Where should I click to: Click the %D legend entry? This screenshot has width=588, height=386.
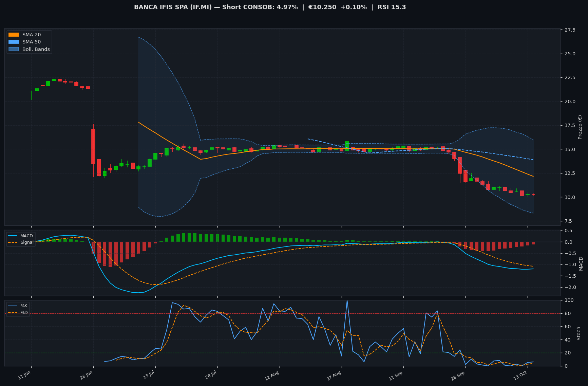[x=18, y=312]
